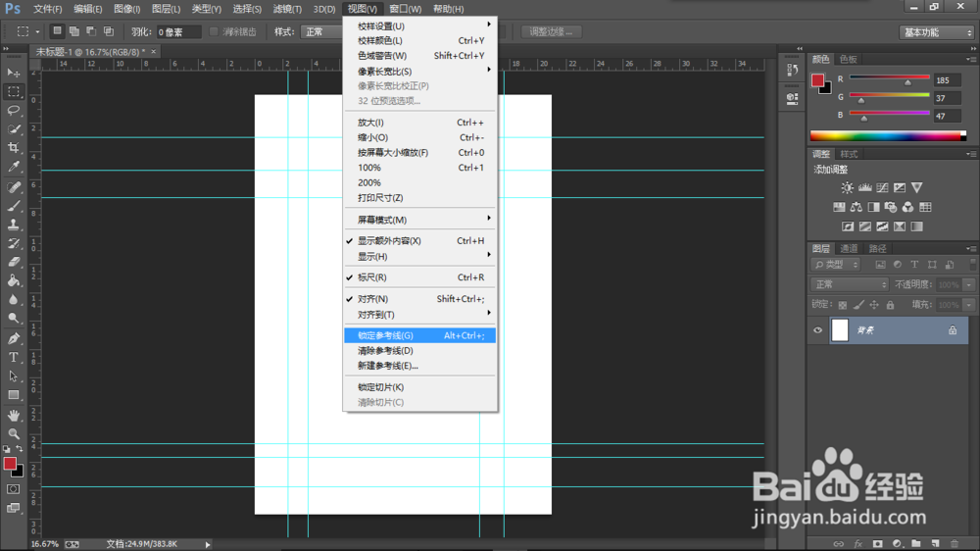Screen dimensions: 980x551
Task: Select the Paint Bucket tool
Action: coord(13,280)
